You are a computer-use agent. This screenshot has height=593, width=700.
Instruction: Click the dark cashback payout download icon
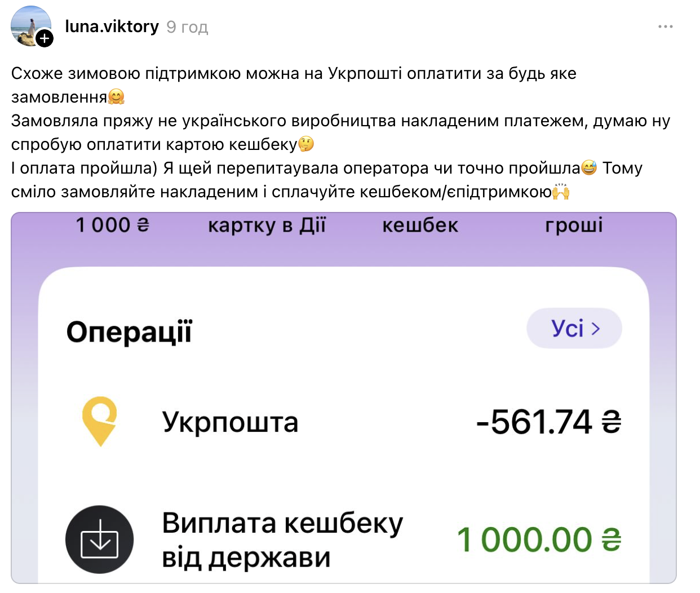pos(100,539)
